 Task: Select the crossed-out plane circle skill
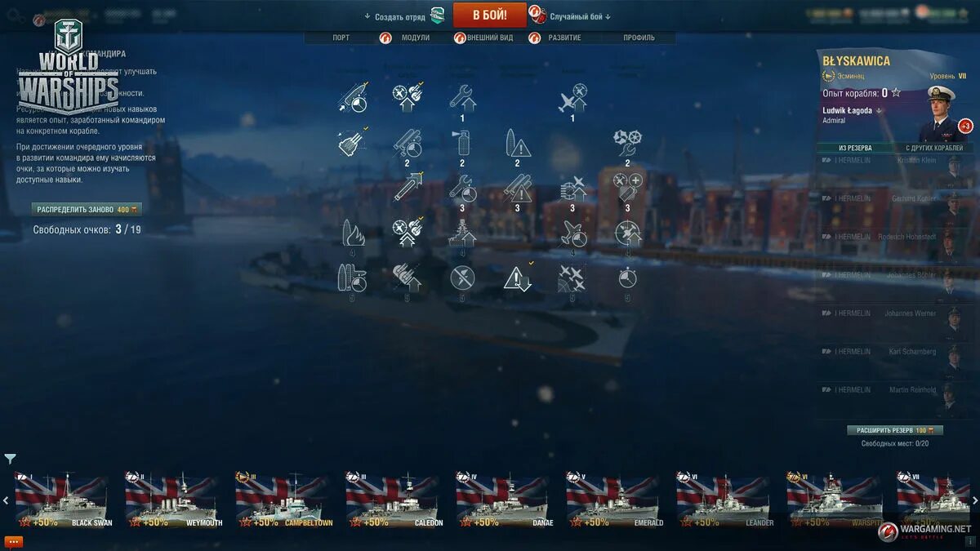tap(462, 278)
